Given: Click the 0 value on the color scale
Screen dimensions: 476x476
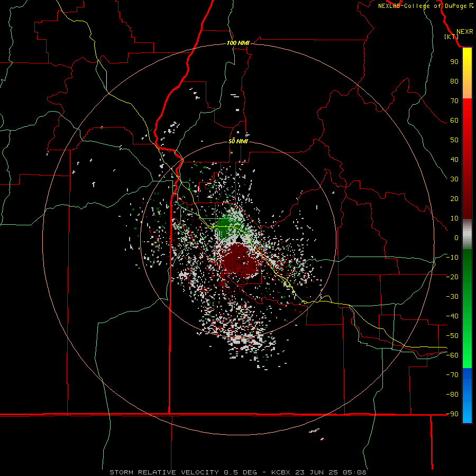Looking at the screenshot, I should (x=456, y=237).
